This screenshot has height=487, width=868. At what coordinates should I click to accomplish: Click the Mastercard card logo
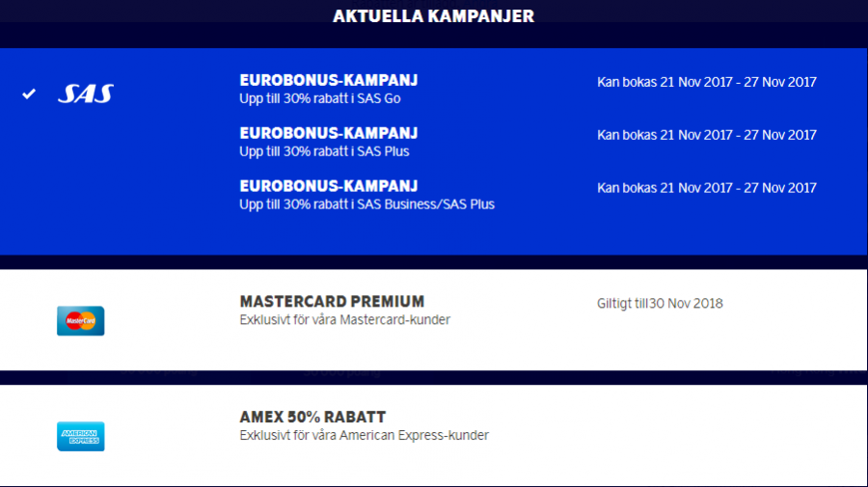pyautogui.click(x=80, y=320)
